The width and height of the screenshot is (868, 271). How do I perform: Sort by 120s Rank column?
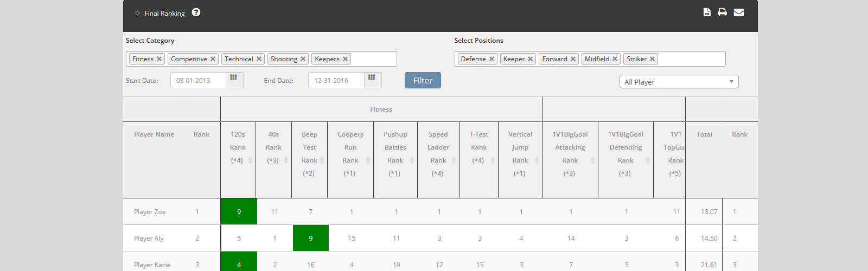[x=250, y=160]
